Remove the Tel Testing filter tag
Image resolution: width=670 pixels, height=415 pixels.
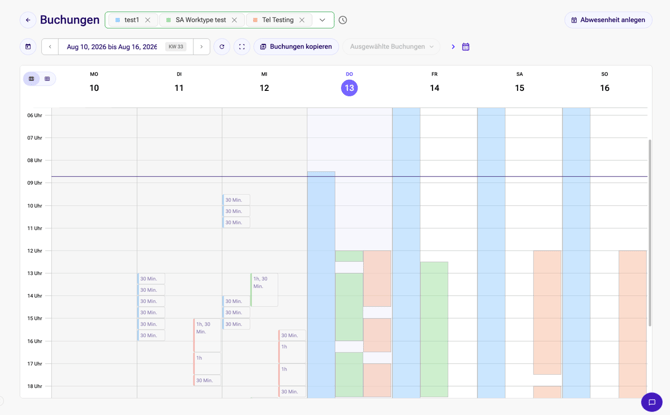302,20
